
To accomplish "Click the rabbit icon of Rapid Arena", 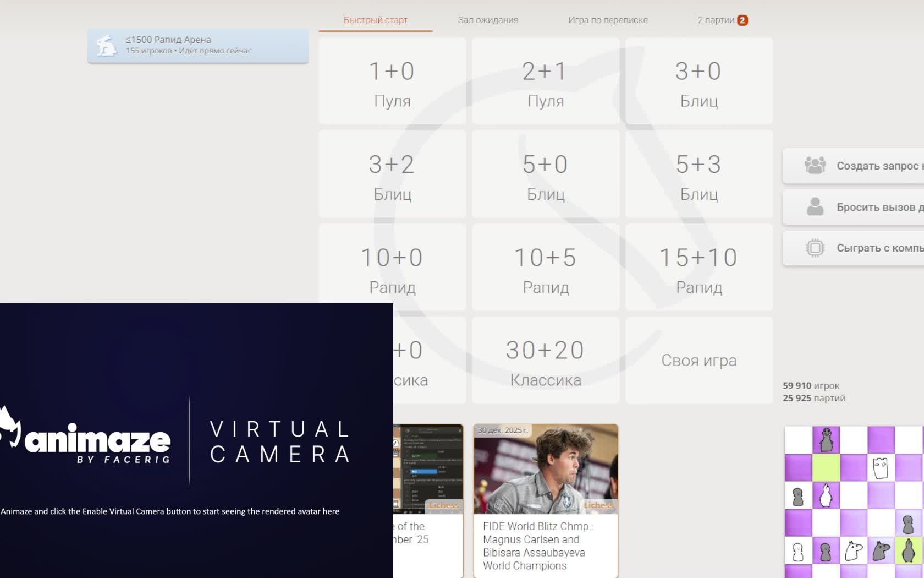I will (106, 46).
